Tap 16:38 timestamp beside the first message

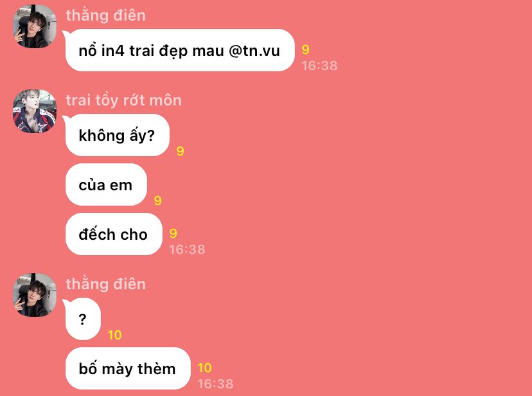[319, 66]
